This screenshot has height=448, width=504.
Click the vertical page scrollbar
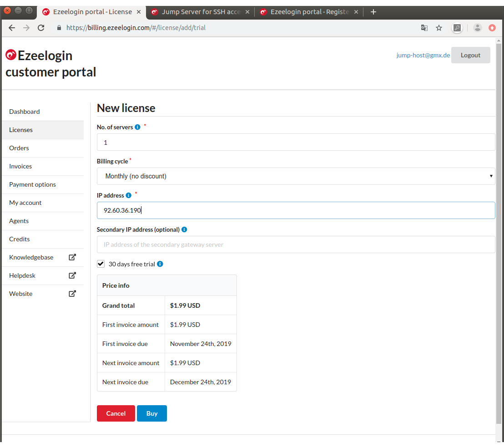(x=499, y=228)
